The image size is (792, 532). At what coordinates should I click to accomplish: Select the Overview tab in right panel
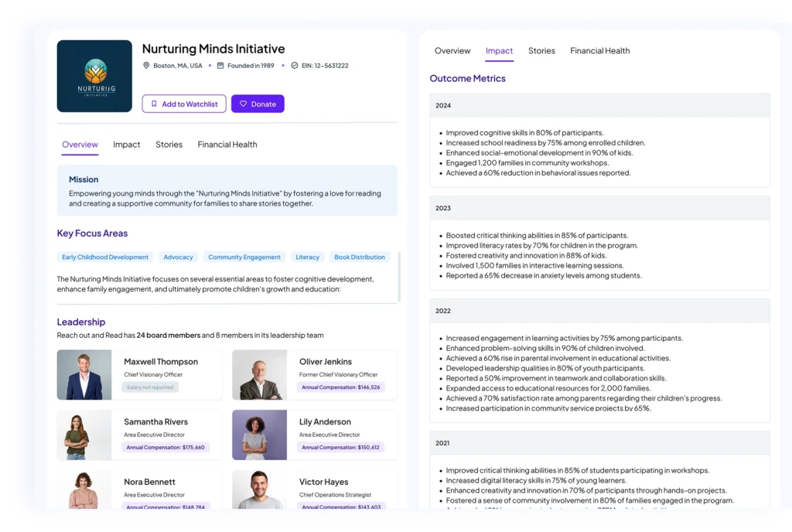point(452,51)
